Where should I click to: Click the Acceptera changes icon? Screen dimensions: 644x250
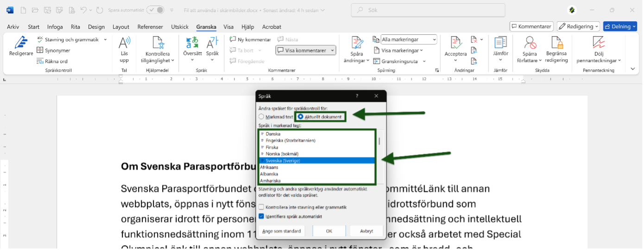pos(455,43)
